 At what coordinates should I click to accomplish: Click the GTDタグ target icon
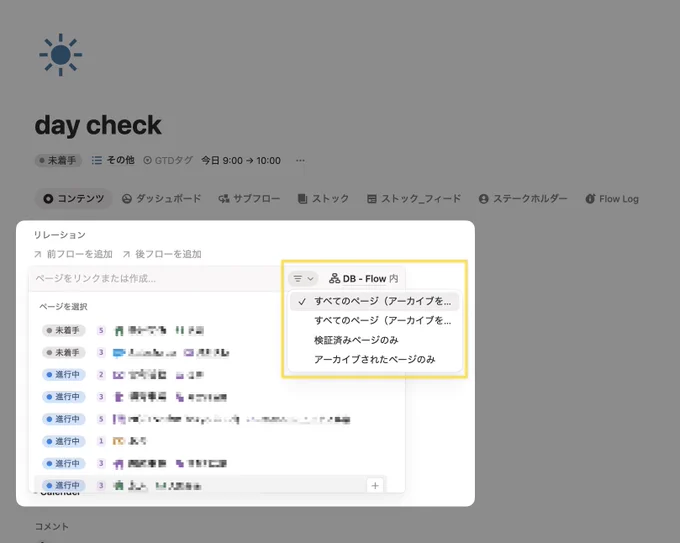click(x=147, y=160)
